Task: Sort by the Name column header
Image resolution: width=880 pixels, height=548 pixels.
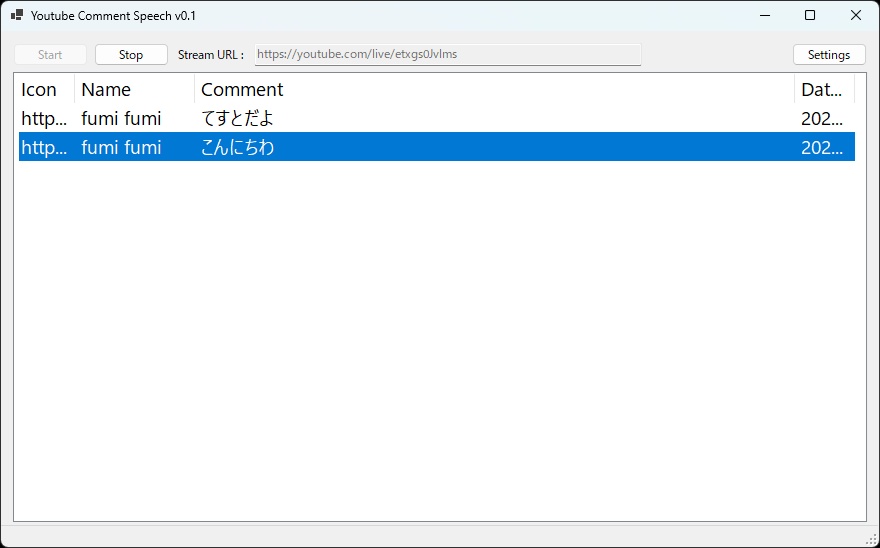Action: click(x=134, y=89)
